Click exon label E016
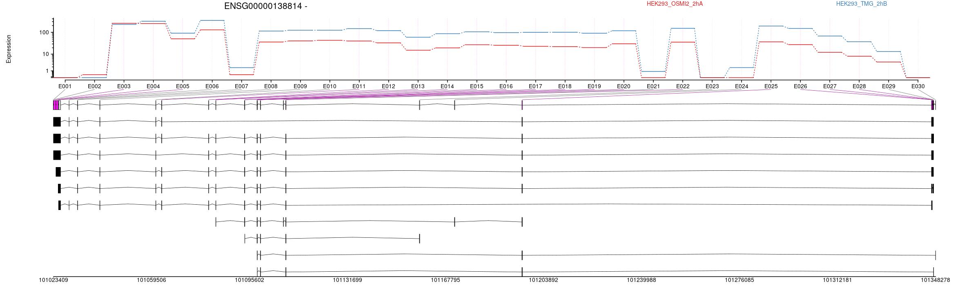Screen dimensions: 980x286 tap(506, 86)
